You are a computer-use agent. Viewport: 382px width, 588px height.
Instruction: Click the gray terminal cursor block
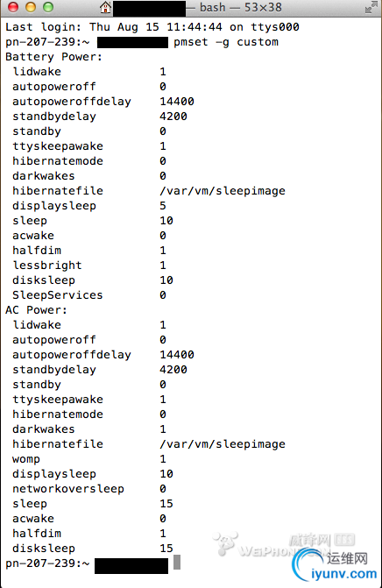(177, 563)
